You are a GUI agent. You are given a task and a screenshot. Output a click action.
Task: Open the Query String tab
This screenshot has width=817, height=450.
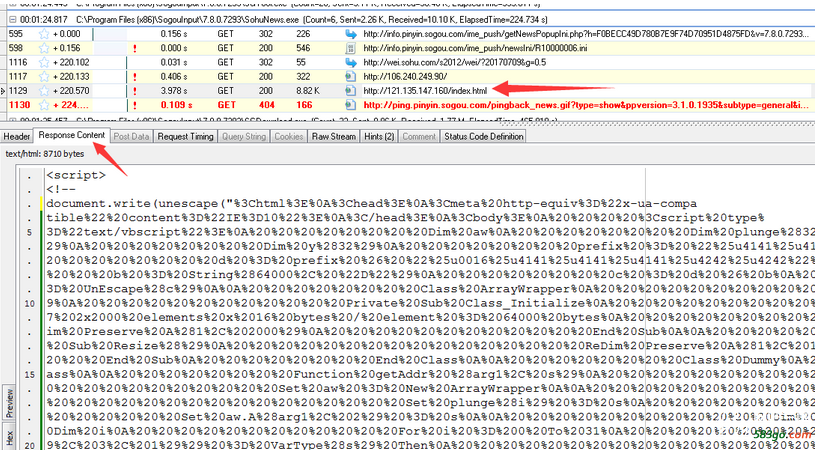click(x=244, y=136)
